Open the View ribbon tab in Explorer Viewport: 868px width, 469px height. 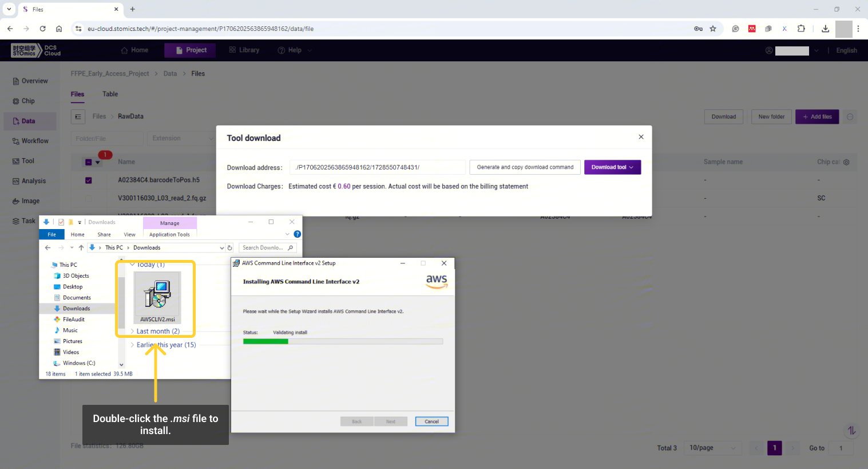tap(129, 234)
